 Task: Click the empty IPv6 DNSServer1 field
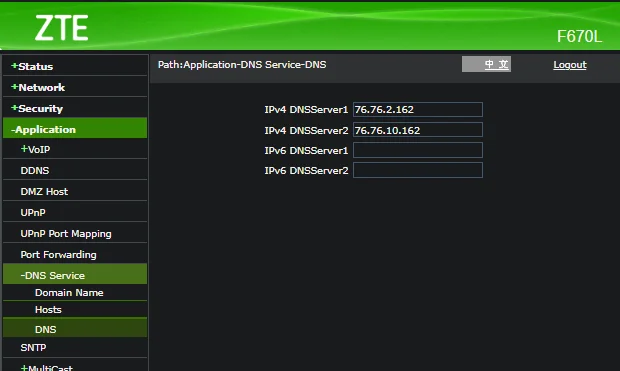click(418, 150)
